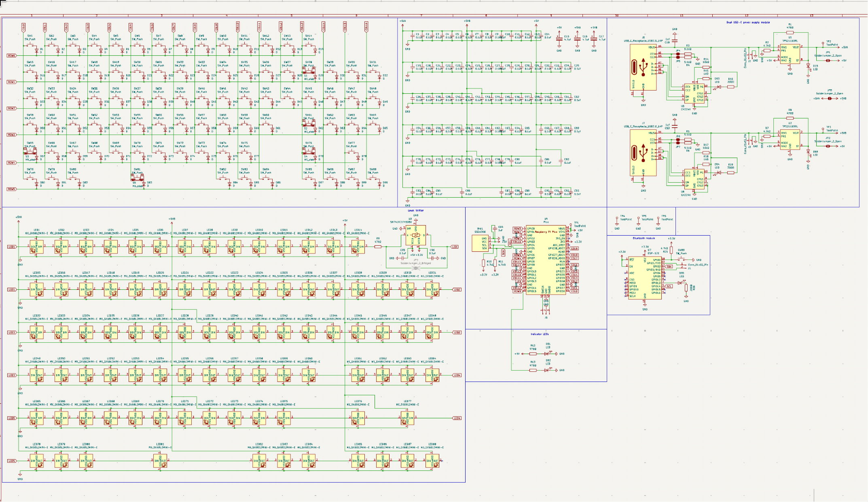The image size is (868, 502).
Task: Click the U1 TPS2116DRL power mux symbol
Action: click(790, 54)
